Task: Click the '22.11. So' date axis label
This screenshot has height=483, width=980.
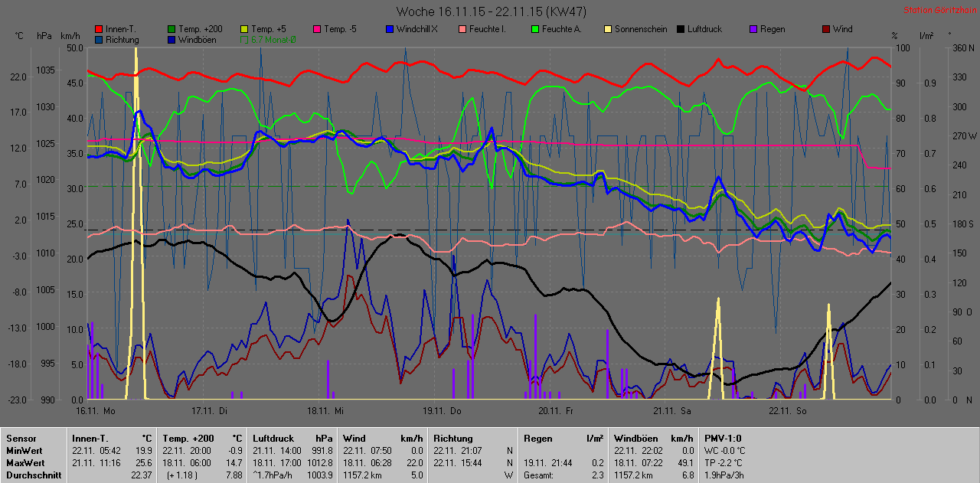Action: (x=787, y=410)
